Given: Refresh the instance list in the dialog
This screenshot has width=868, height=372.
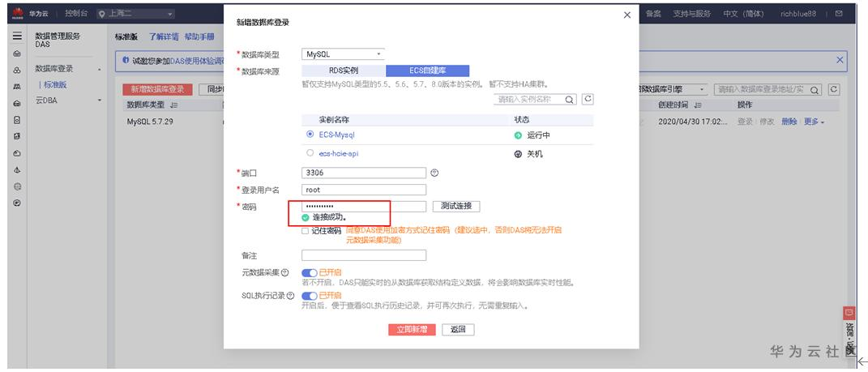Looking at the screenshot, I should [588, 99].
